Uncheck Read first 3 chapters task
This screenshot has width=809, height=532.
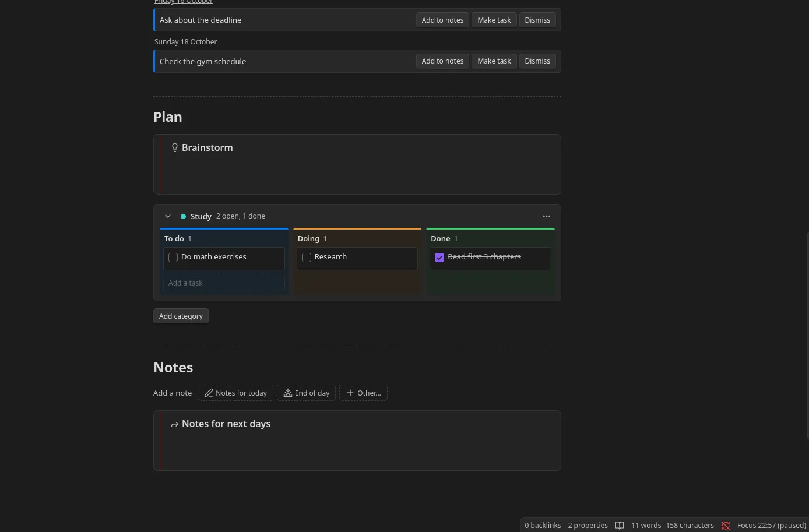coord(439,258)
